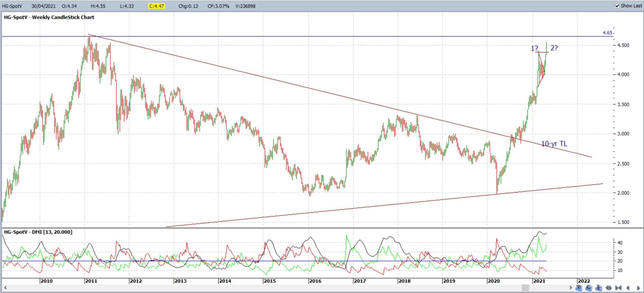Image resolution: width=644 pixels, height=293 pixels.
Task: Click the L:4.33 low value
Action: tap(127, 6)
